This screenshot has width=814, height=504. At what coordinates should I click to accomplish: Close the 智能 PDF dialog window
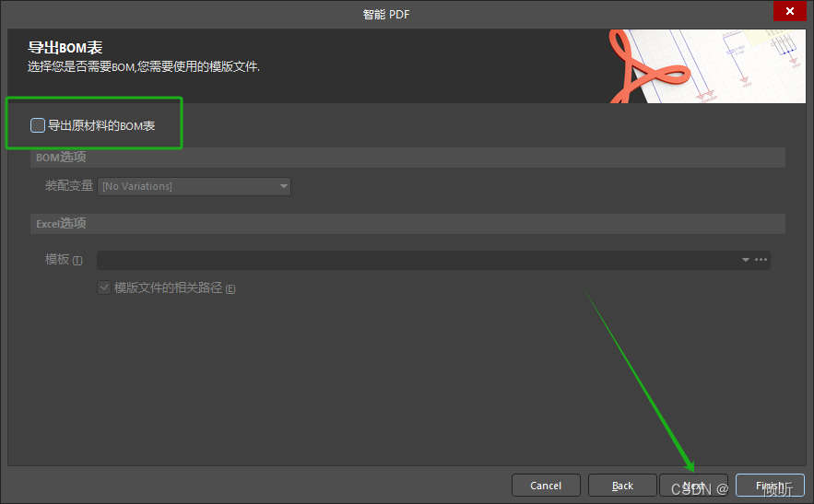tap(790, 11)
